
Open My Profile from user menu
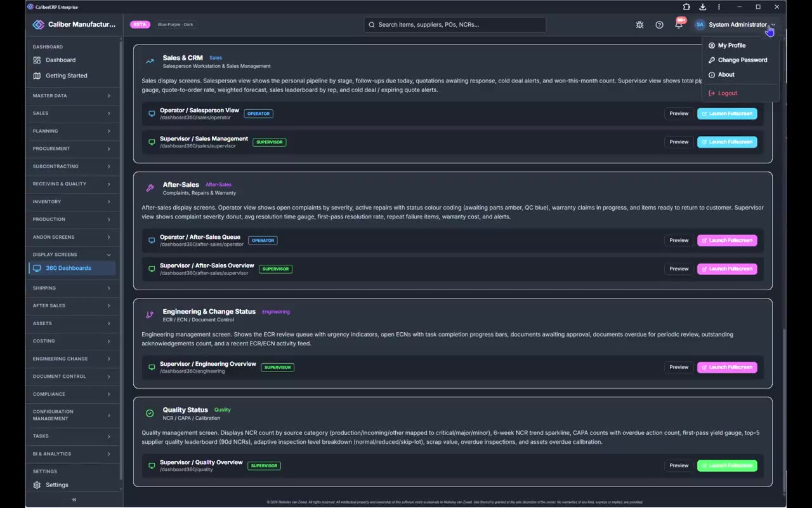click(x=740, y=46)
